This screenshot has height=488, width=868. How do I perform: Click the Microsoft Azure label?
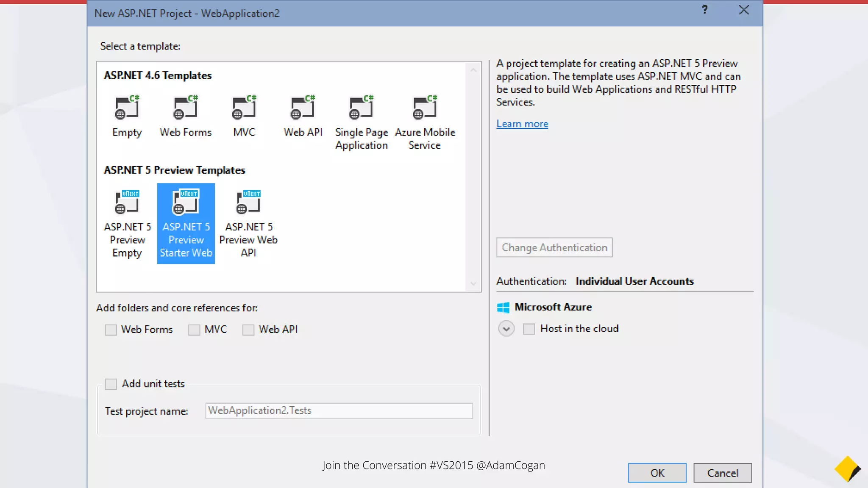tap(553, 307)
